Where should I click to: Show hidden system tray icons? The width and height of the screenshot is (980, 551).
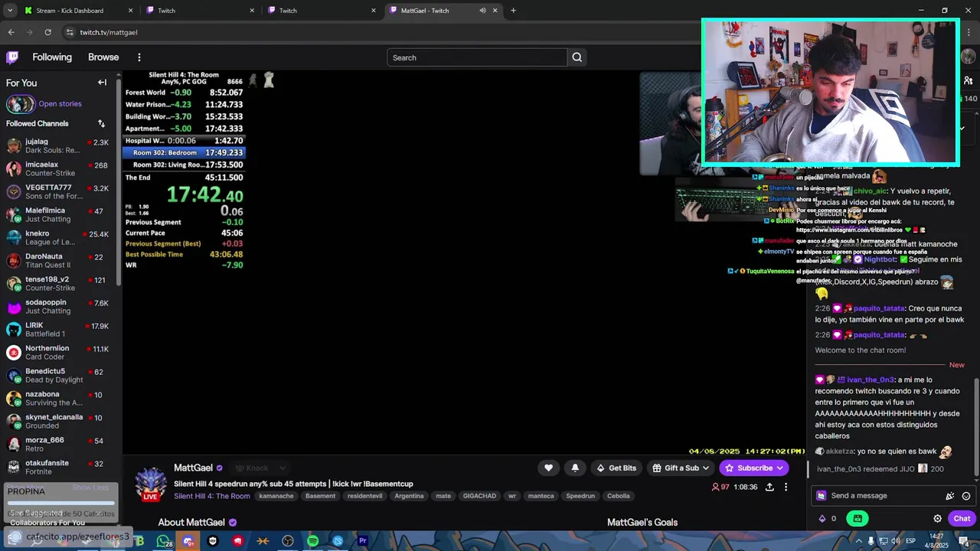coord(857,541)
